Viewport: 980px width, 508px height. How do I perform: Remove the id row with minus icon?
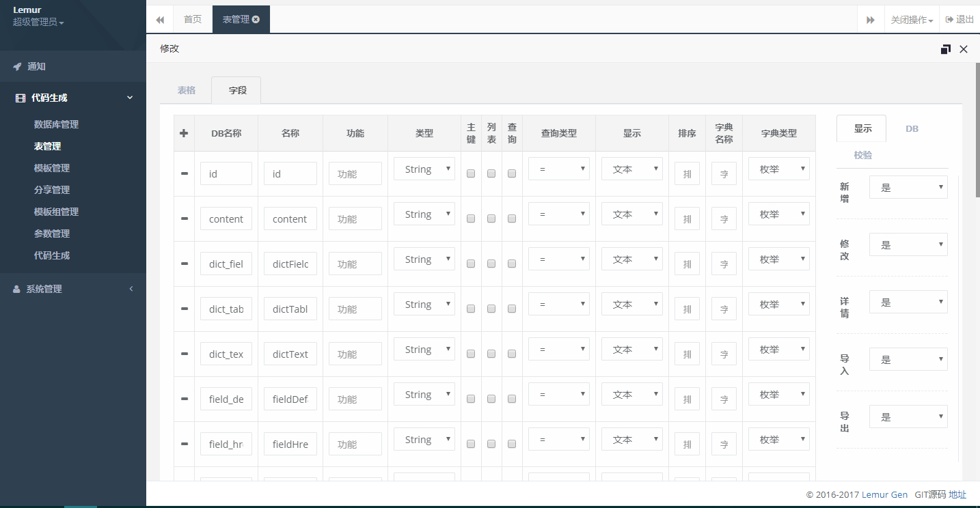coord(184,173)
